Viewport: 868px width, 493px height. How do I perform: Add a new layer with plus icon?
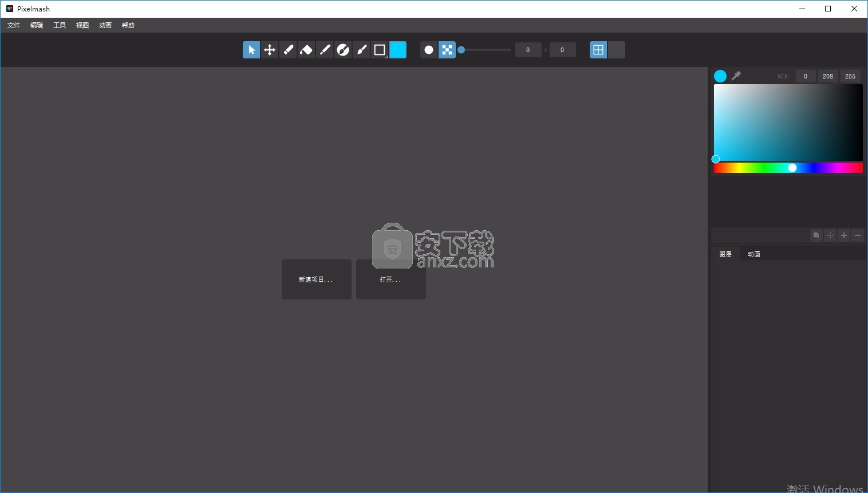coord(844,235)
